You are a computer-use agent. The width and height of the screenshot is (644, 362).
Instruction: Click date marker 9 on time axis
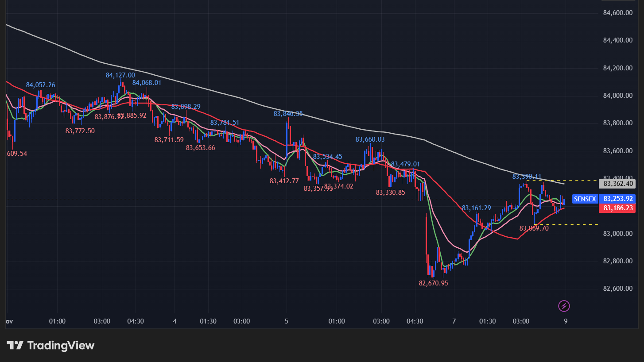pos(566,321)
